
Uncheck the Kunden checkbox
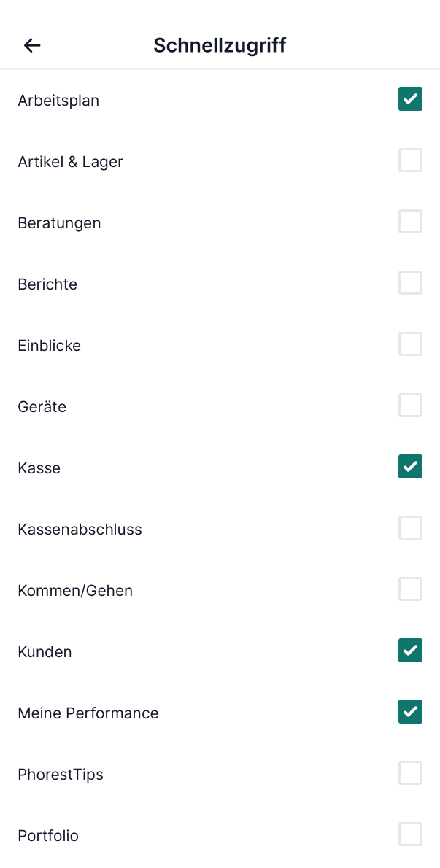tap(410, 651)
